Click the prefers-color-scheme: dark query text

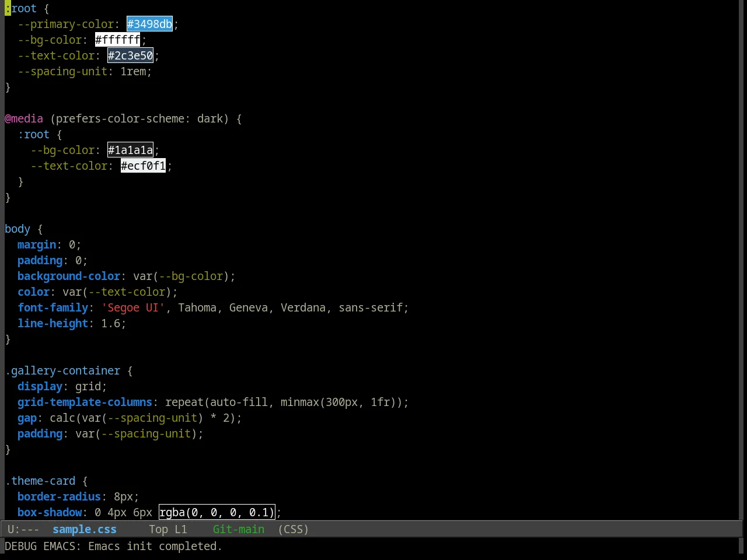pyautogui.click(x=139, y=118)
